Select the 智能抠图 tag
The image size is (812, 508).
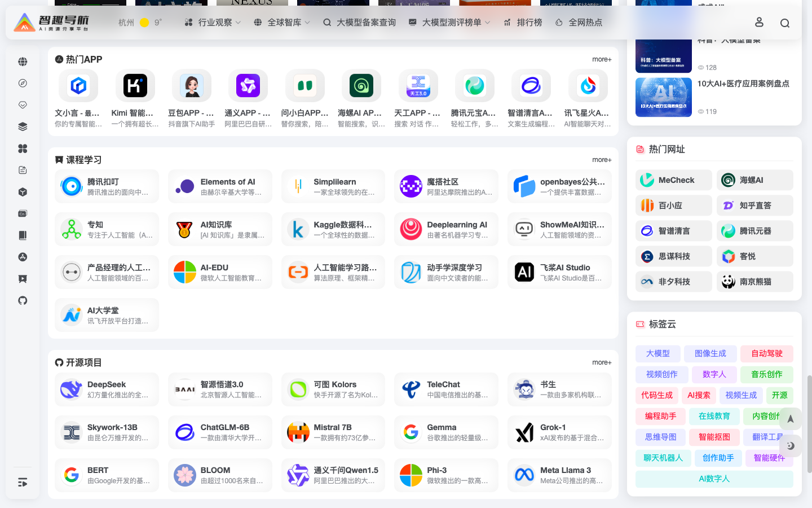pyautogui.click(x=714, y=437)
